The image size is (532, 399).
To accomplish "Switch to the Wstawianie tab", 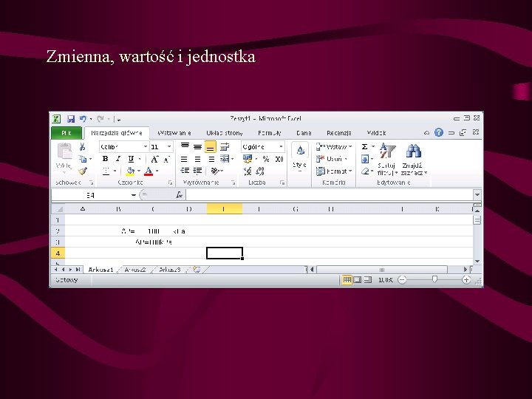I will [x=174, y=133].
